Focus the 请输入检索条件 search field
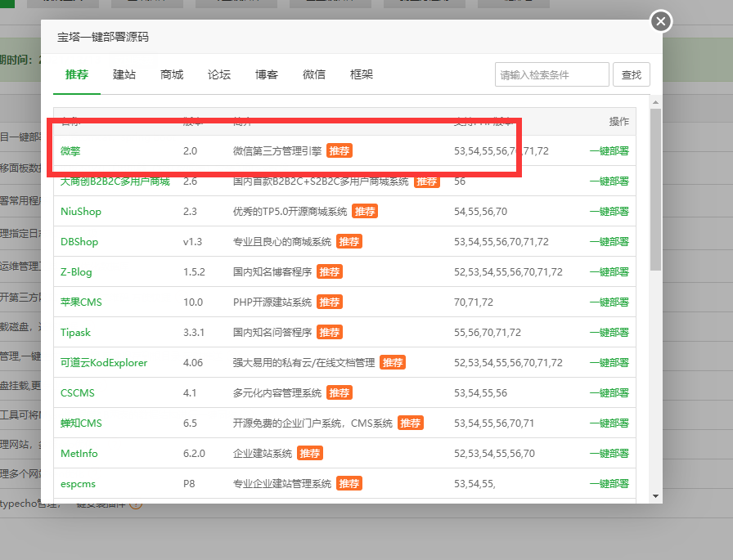 click(551, 74)
